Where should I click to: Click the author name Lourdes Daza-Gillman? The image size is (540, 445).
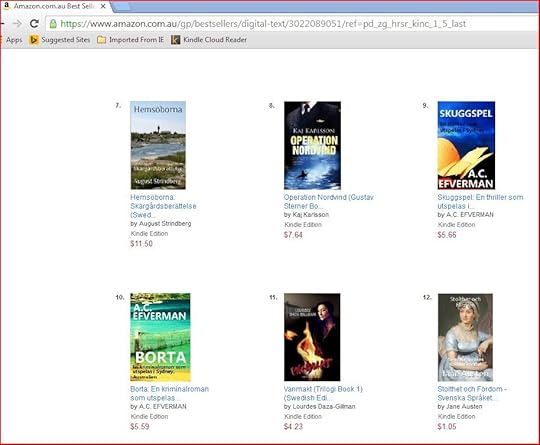[x=324, y=406]
